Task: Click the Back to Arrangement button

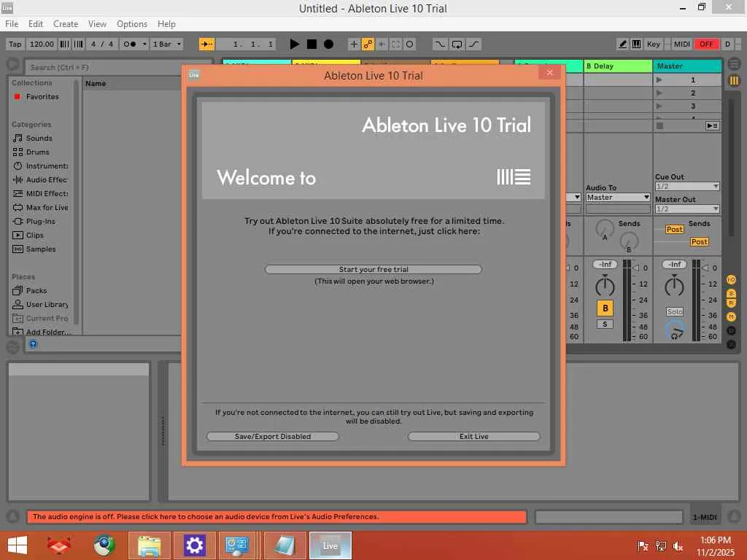Action: pos(712,125)
